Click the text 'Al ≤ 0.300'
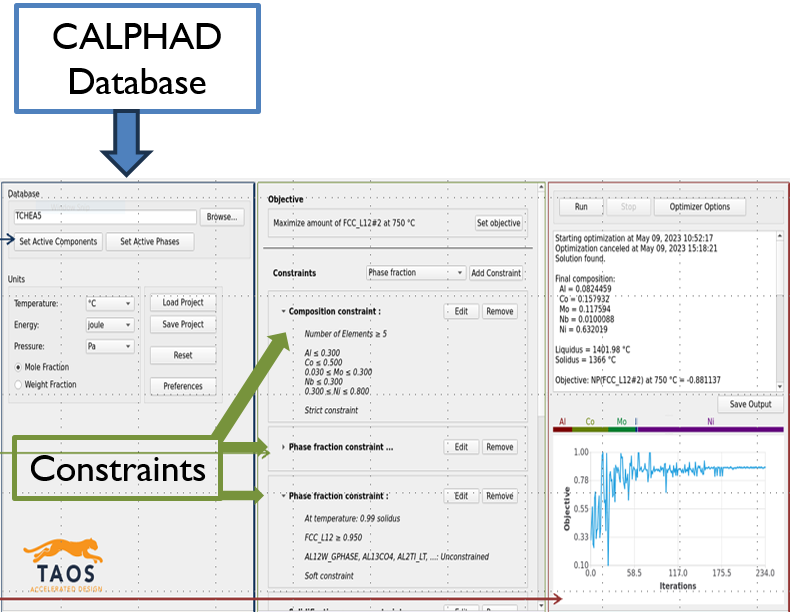 pyautogui.click(x=322, y=353)
